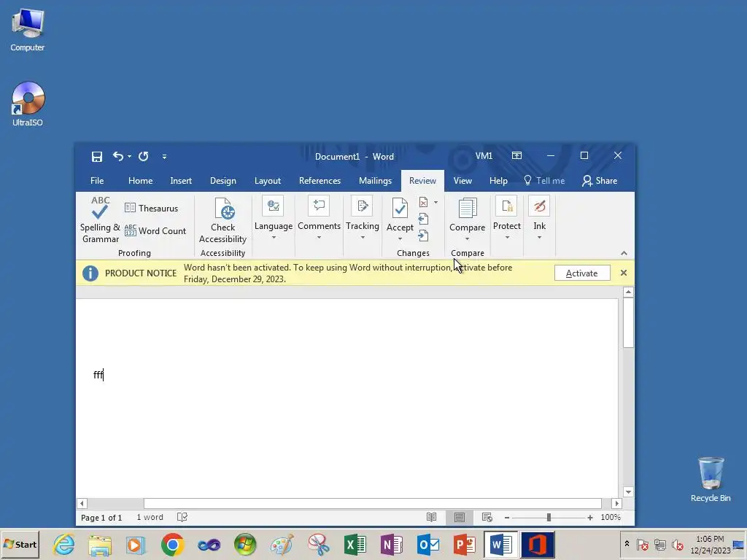Undo the last action
The width and height of the screenshot is (747, 560).
point(118,156)
